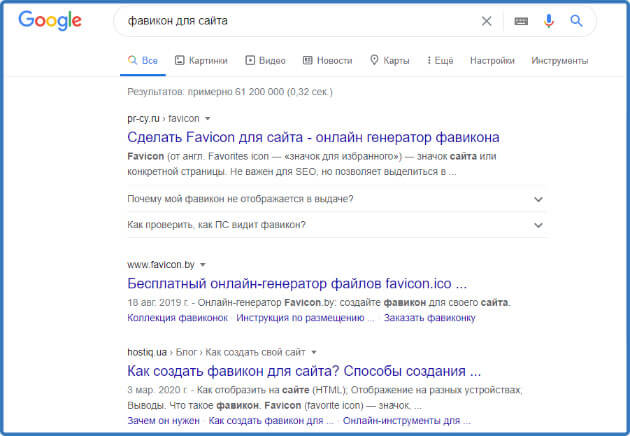Open Инструменты
Viewport: 630px width, 436px height.
pyautogui.click(x=560, y=61)
